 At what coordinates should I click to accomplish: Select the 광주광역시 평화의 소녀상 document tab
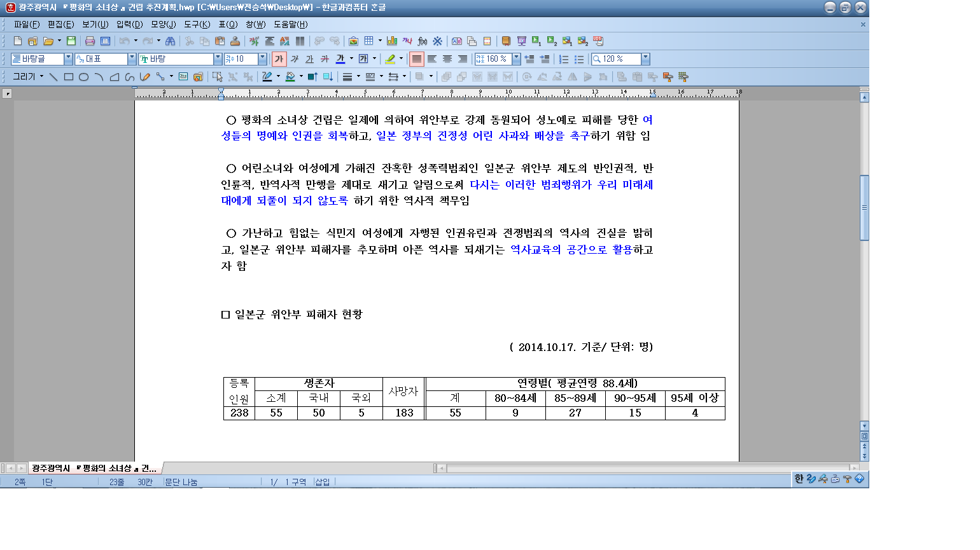coord(94,468)
